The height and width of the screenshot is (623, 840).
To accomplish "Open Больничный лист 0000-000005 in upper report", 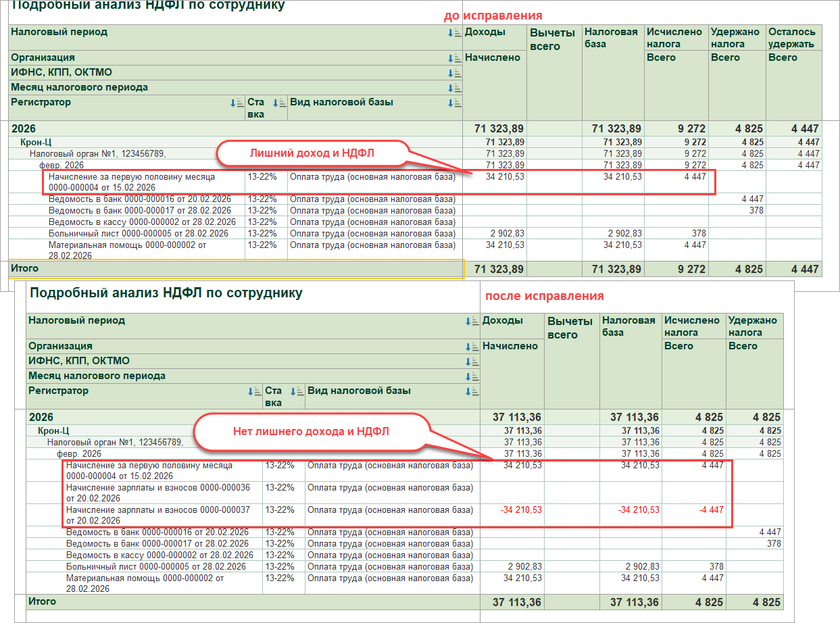I will [x=139, y=233].
